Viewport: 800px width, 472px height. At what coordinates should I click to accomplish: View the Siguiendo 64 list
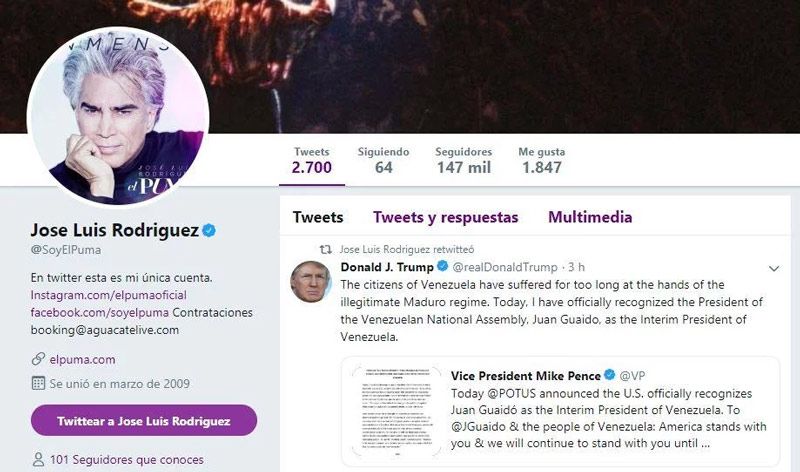[x=384, y=160]
